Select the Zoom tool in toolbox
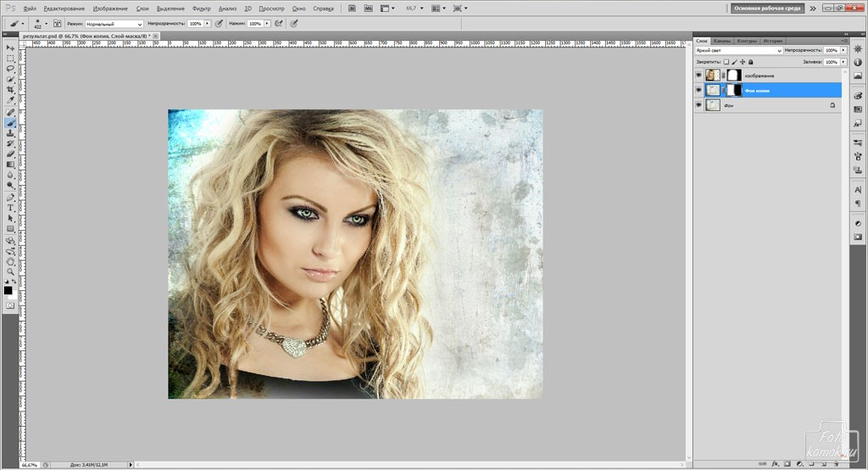The width and height of the screenshot is (868, 470). click(10, 271)
